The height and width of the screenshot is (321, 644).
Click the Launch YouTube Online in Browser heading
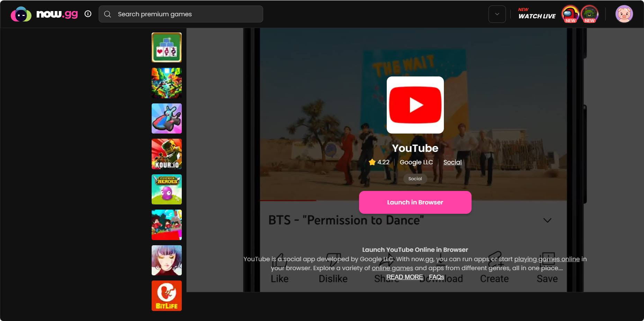pos(415,250)
